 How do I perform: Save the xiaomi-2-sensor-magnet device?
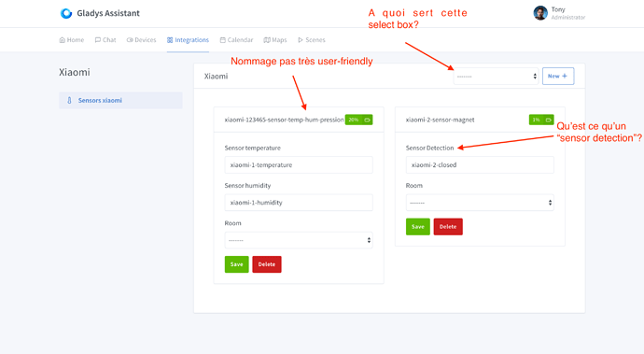(418, 227)
